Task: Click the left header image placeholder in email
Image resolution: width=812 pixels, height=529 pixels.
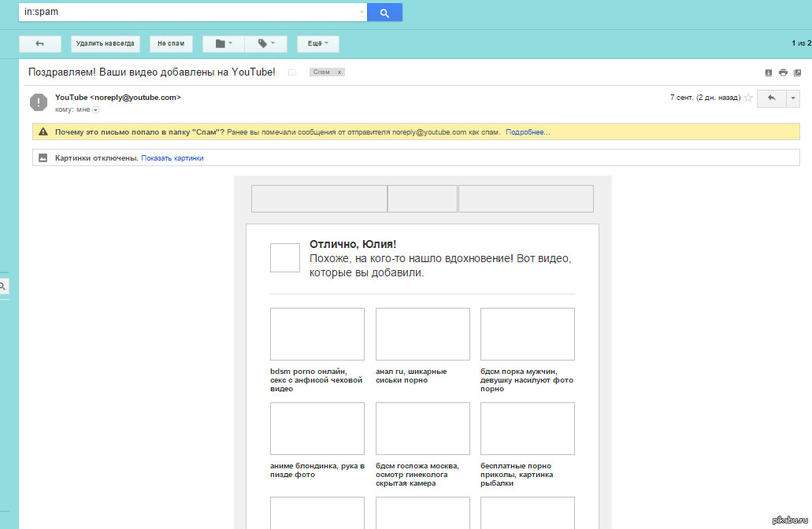Action: point(320,198)
